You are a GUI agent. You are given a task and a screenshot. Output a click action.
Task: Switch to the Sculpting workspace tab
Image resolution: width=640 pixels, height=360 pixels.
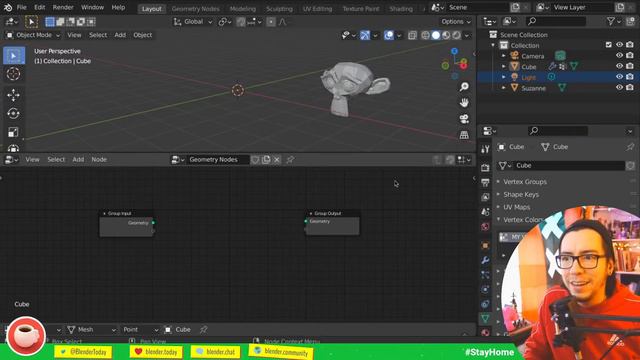[x=279, y=9]
